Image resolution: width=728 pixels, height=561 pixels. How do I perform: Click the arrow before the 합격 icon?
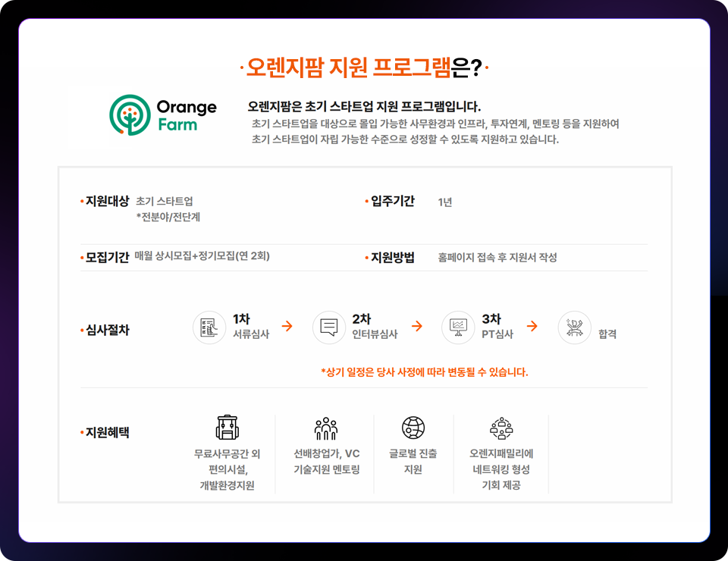[x=532, y=327]
